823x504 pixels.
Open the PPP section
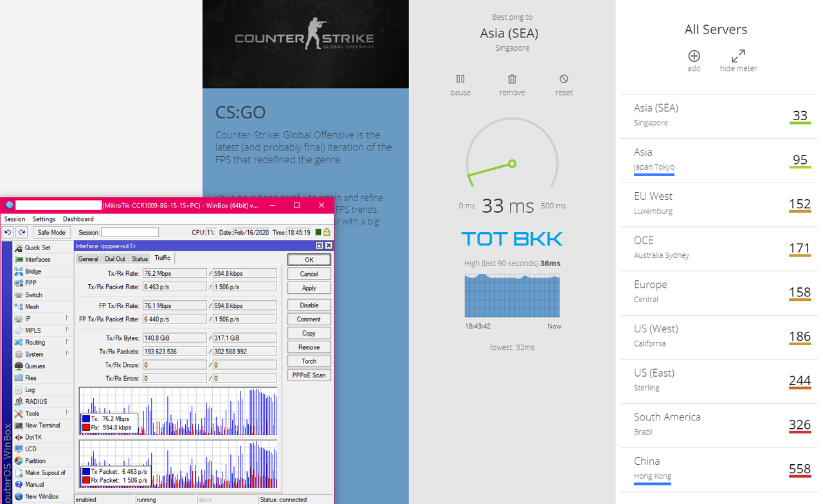tap(30, 283)
